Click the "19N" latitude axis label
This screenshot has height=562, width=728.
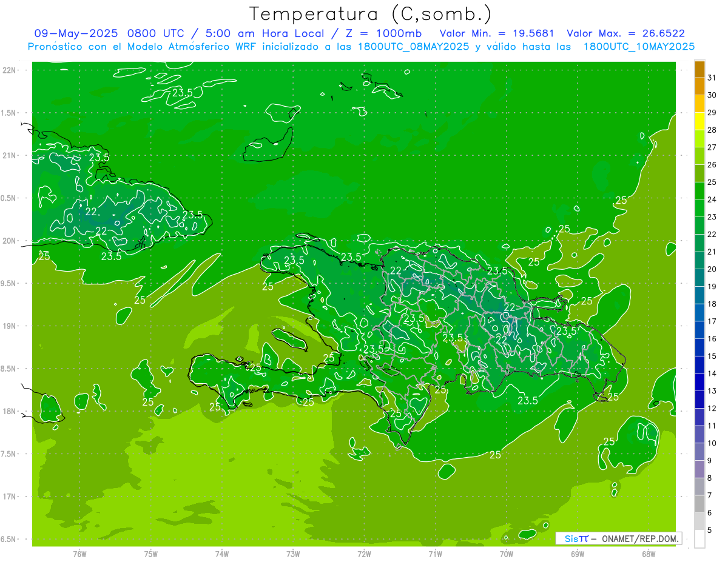pyautogui.click(x=9, y=326)
